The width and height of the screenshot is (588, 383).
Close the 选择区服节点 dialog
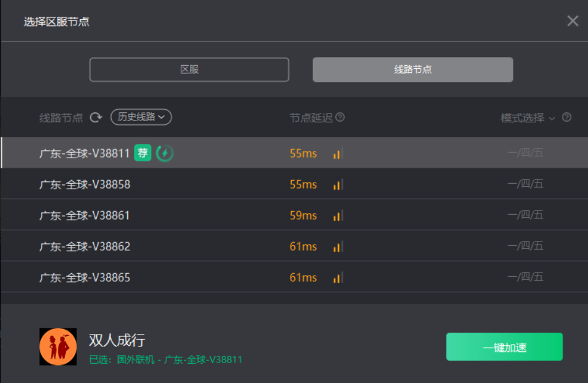click(572, 21)
